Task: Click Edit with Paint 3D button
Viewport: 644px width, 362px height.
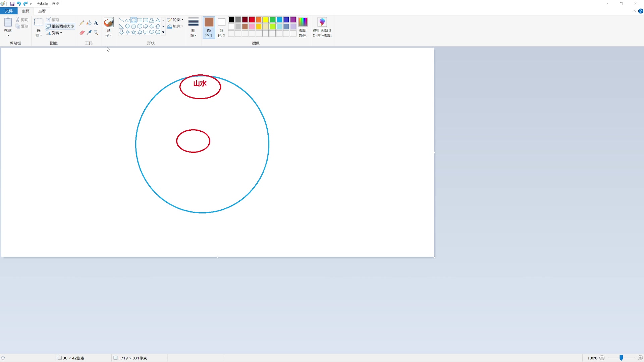Action: 322,27
